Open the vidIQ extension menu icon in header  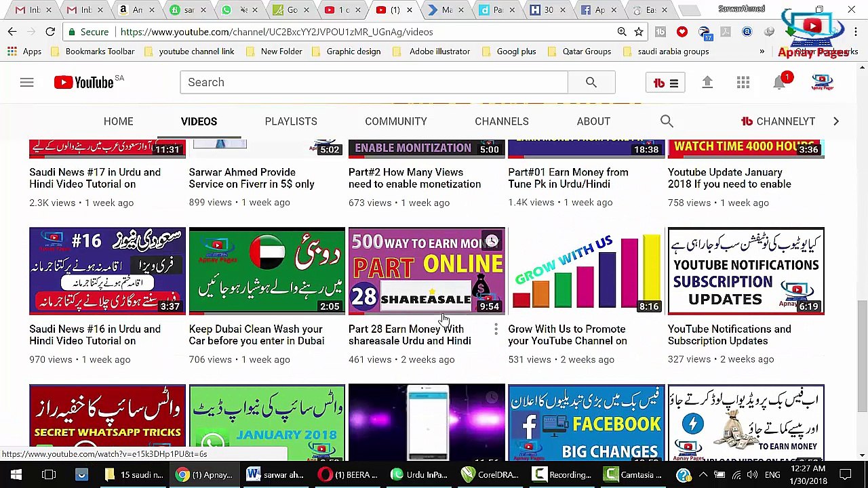(665, 83)
